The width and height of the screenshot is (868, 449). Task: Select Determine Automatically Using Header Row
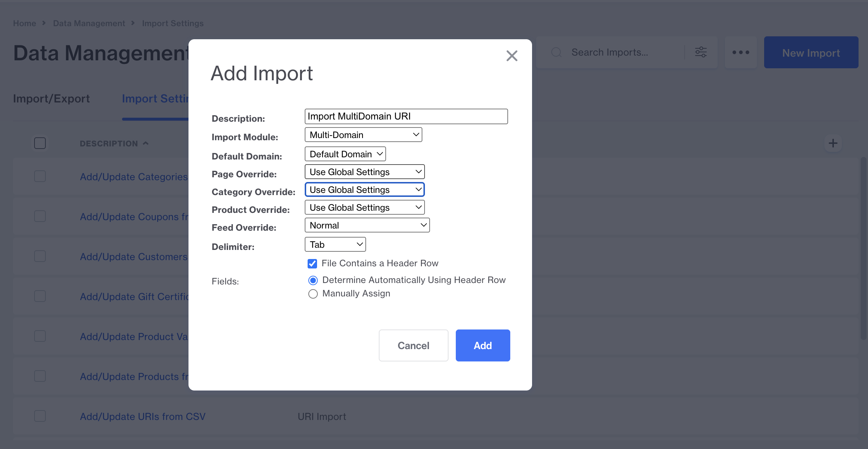click(x=313, y=280)
